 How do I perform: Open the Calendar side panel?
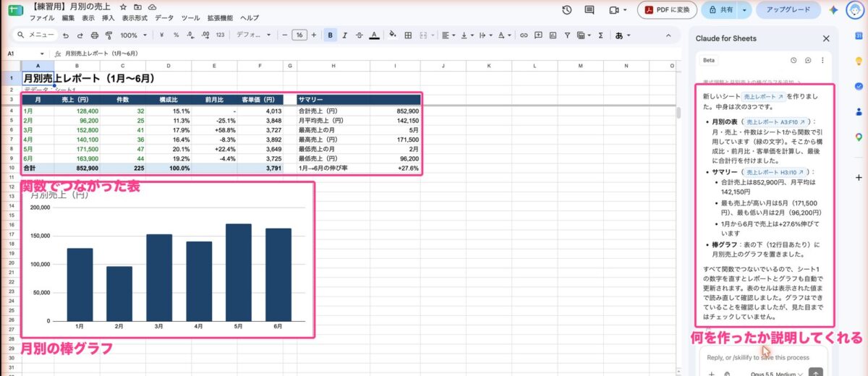click(859, 36)
